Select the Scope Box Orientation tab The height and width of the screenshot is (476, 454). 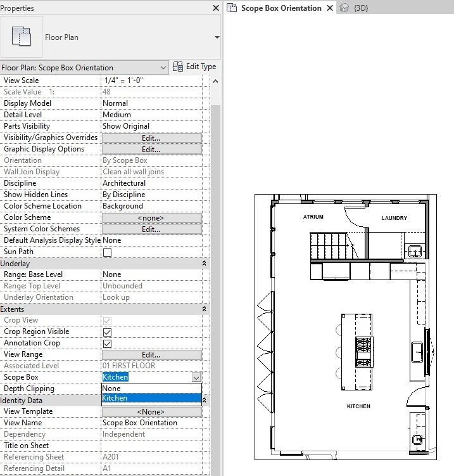281,8
